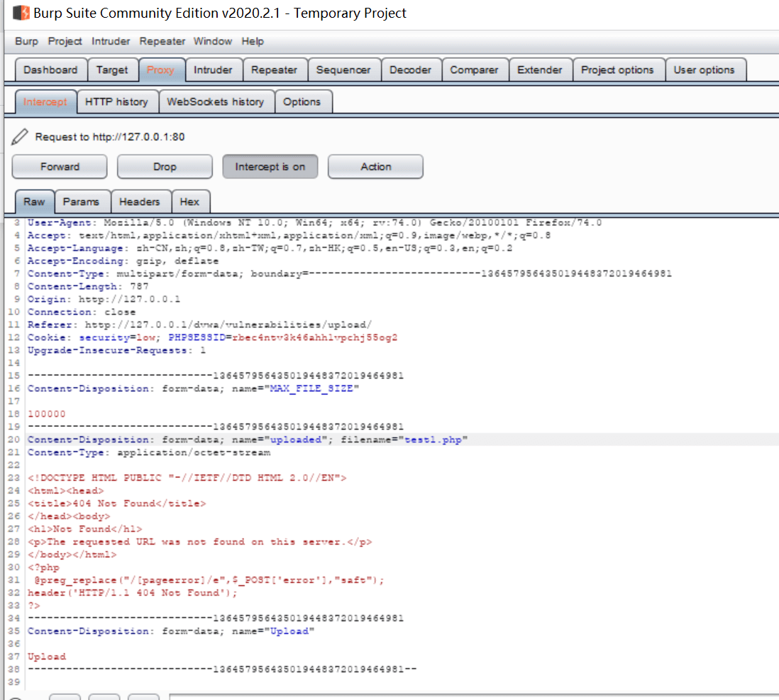This screenshot has width=779, height=700.
Task: Click the preg_replace code line
Action: coord(209,580)
